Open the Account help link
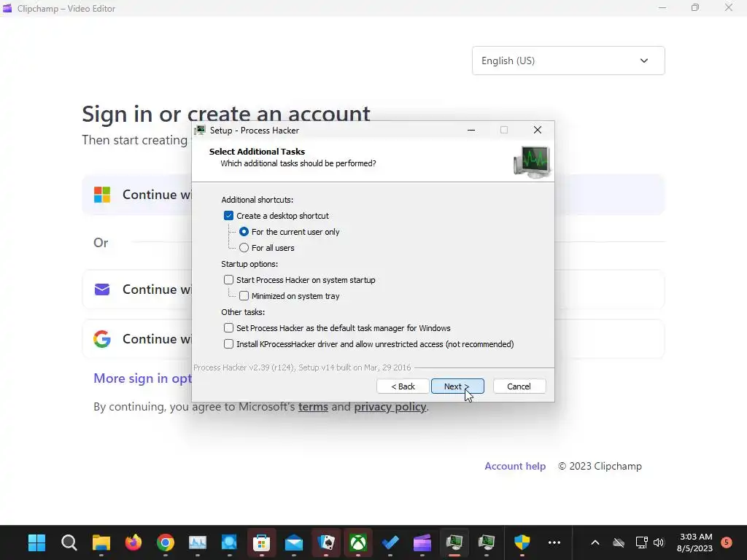The image size is (747, 560). (515, 466)
